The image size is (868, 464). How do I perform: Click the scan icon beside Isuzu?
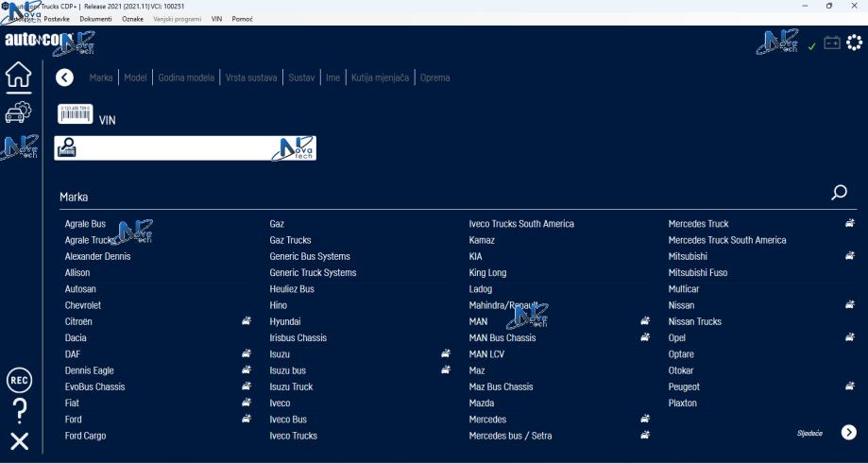coord(446,353)
